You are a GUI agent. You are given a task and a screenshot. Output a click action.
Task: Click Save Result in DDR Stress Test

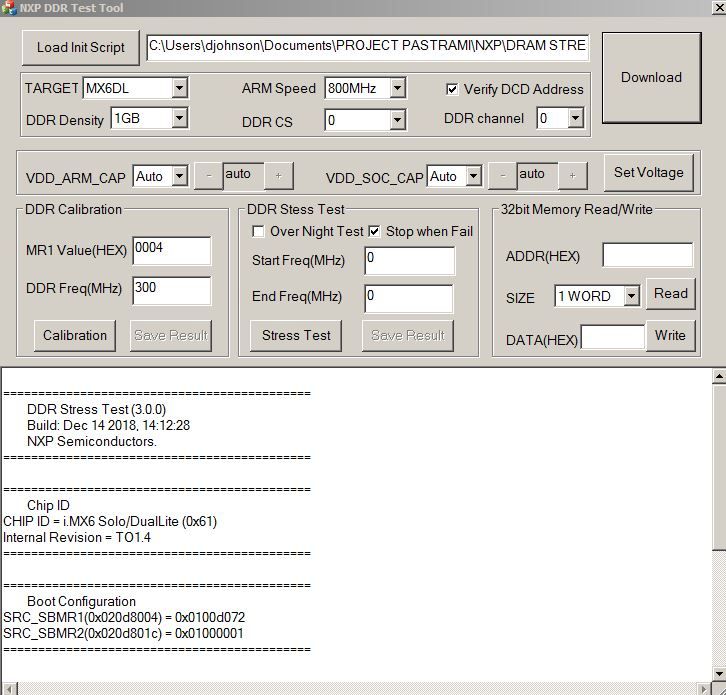(x=407, y=335)
